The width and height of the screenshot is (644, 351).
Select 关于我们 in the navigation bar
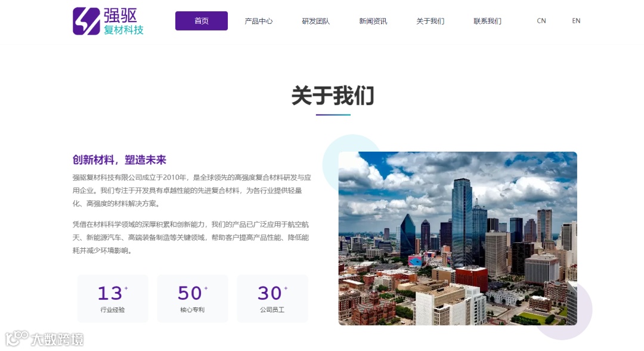click(x=430, y=21)
